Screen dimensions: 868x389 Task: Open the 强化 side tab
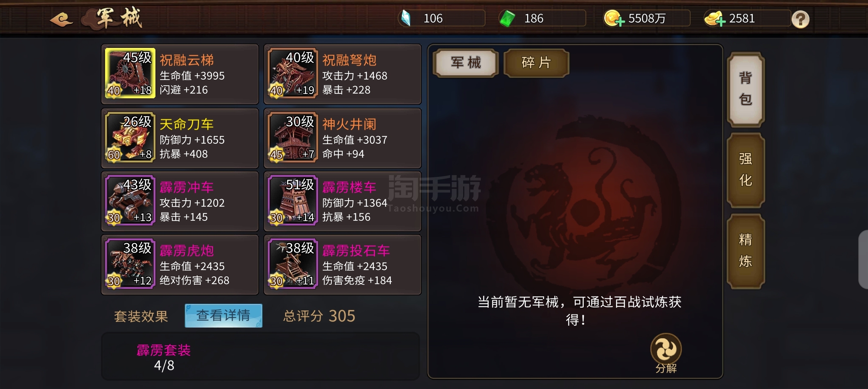tap(746, 170)
